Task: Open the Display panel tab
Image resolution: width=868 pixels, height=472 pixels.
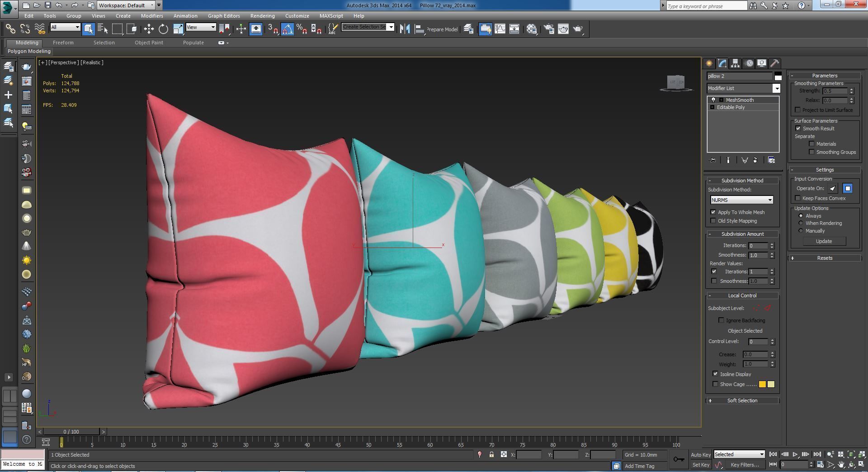Action: [762, 63]
